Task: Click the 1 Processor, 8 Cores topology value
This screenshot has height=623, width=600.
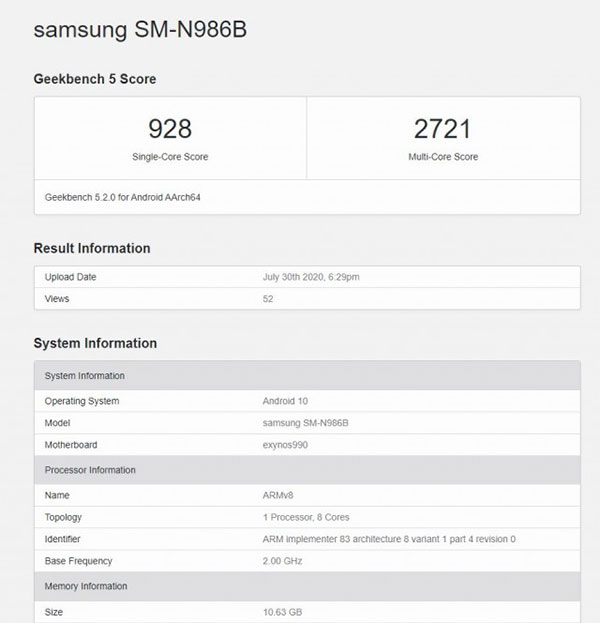Action: (x=306, y=517)
